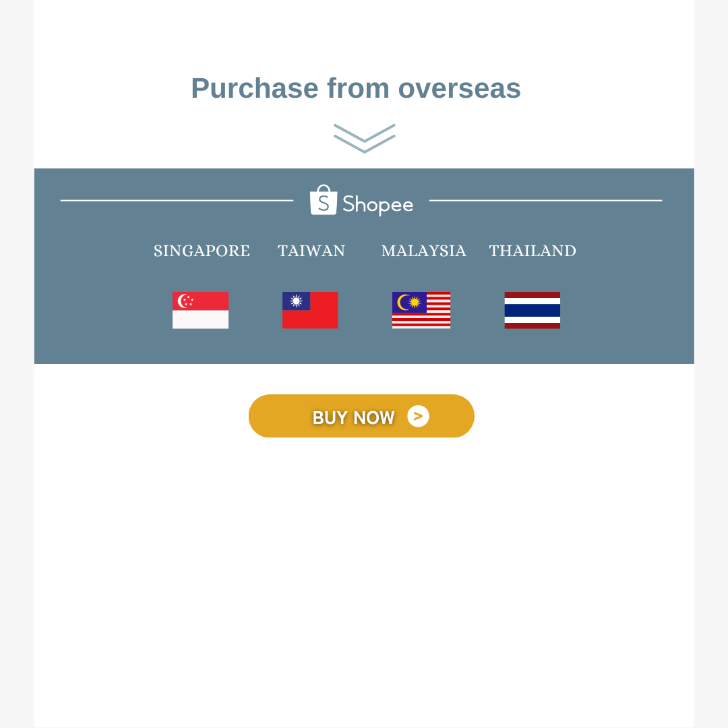Select the TAIWAN text label
Viewport: 728px width, 728px height.
click(x=311, y=251)
